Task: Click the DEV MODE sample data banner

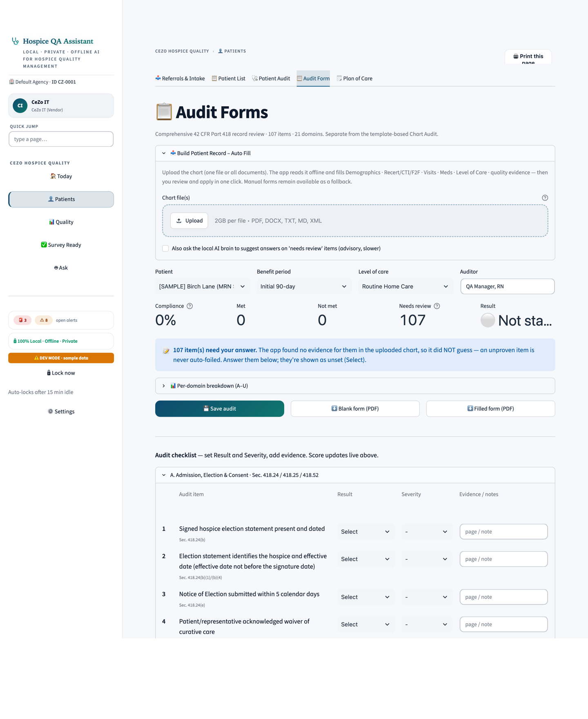Action: pyautogui.click(x=61, y=358)
